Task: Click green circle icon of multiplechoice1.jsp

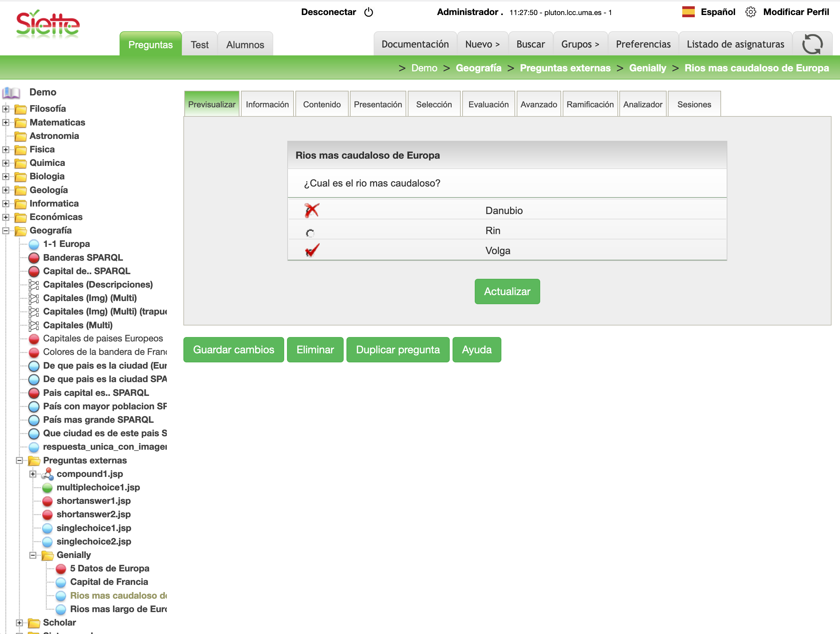Action: tap(48, 488)
